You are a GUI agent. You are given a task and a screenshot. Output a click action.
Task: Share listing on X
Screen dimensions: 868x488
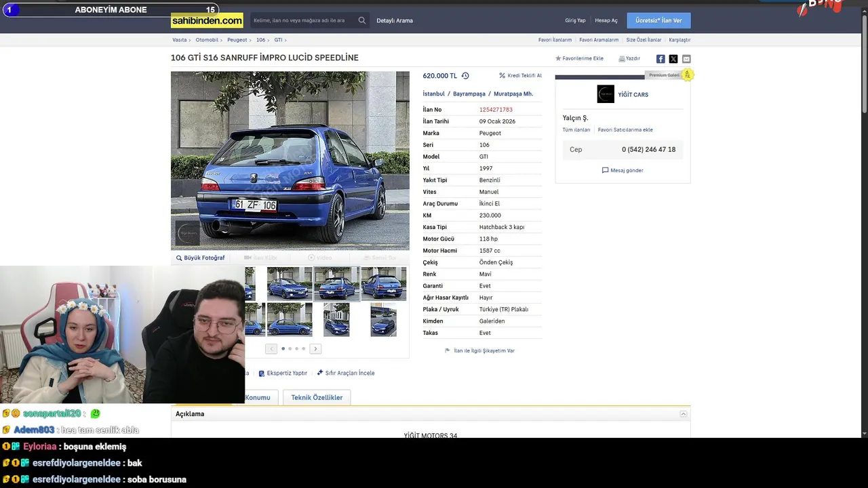tap(673, 59)
